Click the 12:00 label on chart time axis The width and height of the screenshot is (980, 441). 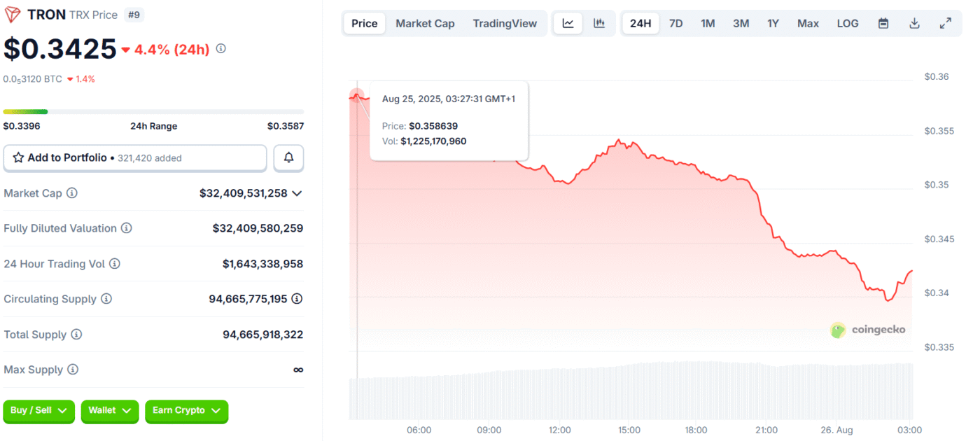click(559, 430)
